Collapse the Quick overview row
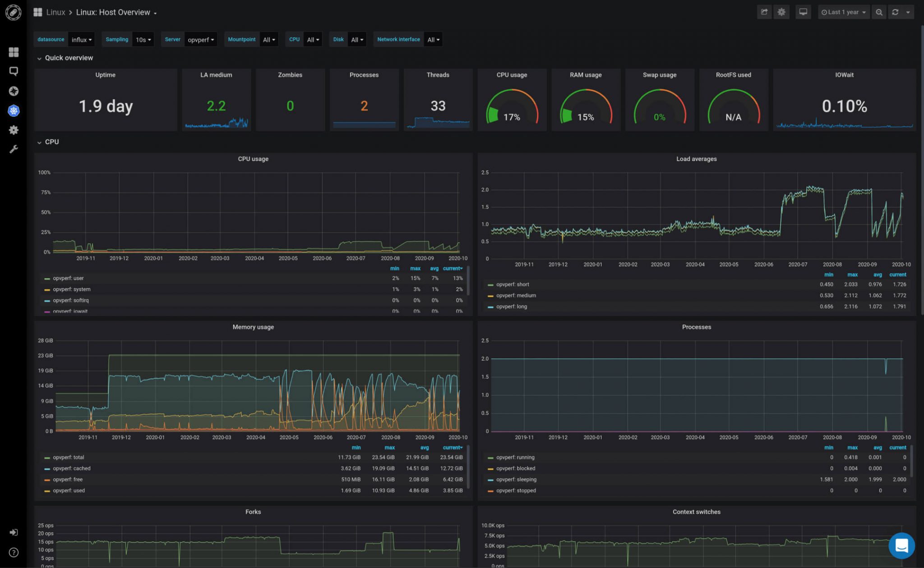Viewport: 924px width, 568px height. [69, 58]
